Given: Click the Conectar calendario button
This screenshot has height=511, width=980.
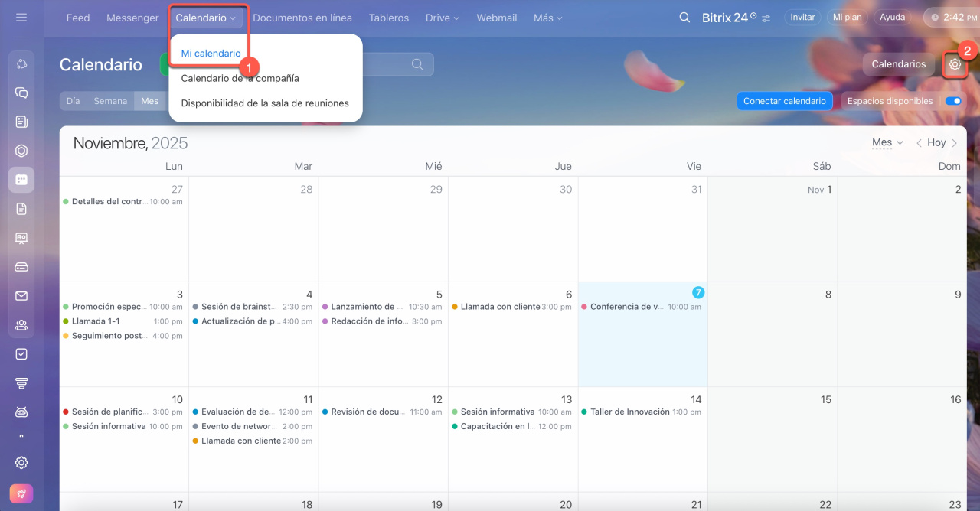Looking at the screenshot, I should (x=784, y=101).
